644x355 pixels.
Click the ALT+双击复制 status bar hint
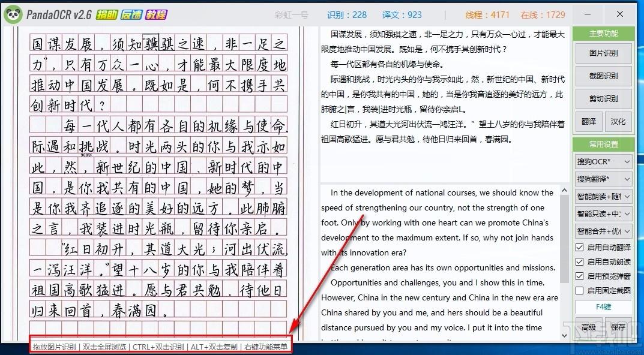(214, 347)
